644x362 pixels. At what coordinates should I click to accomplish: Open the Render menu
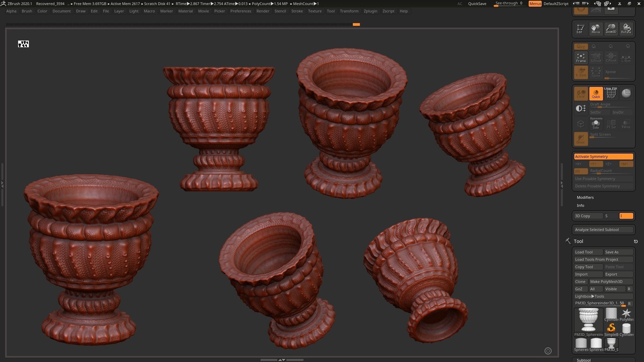(x=263, y=11)
